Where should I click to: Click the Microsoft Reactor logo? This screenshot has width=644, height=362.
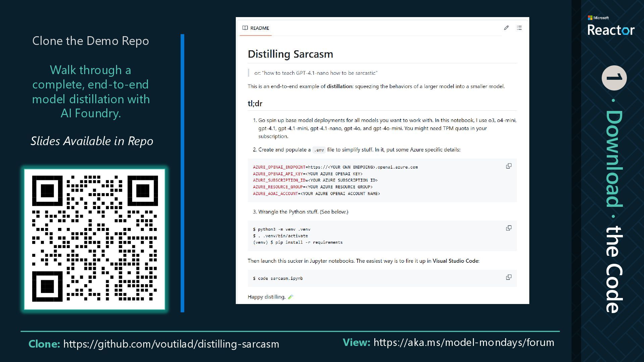pos(611,26)
